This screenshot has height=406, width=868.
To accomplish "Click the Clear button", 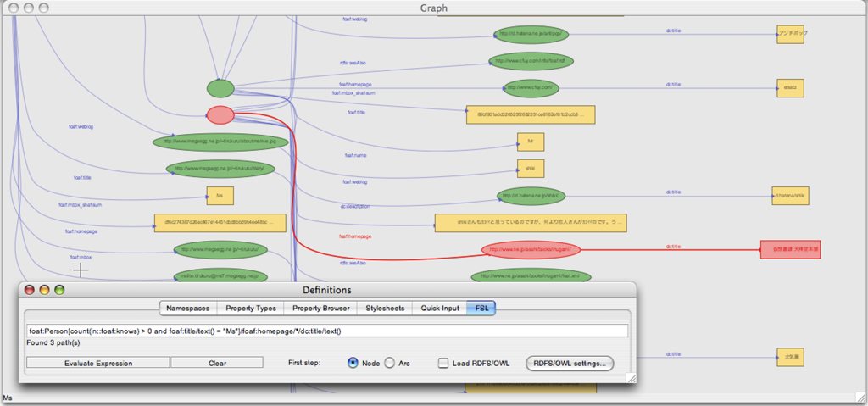I will click(x=216, y=363).
